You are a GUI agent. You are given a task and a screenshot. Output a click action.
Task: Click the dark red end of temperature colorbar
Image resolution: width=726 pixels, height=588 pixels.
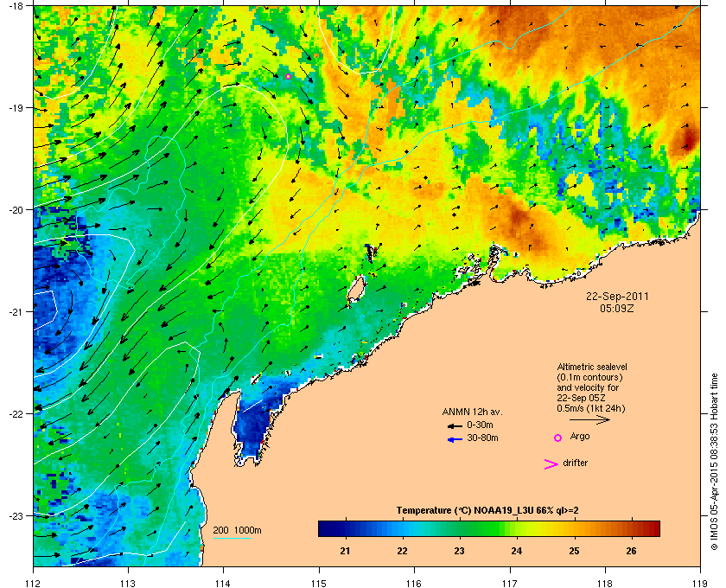click(653, 528)
